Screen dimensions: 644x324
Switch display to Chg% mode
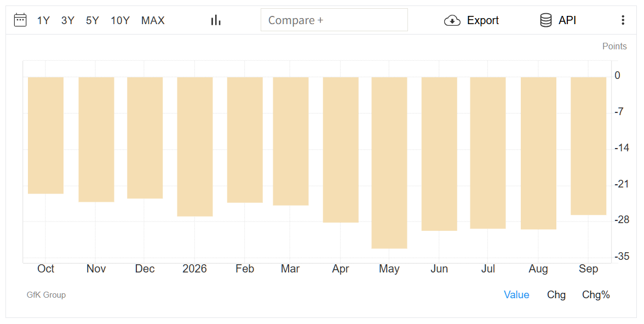[596, 295]
